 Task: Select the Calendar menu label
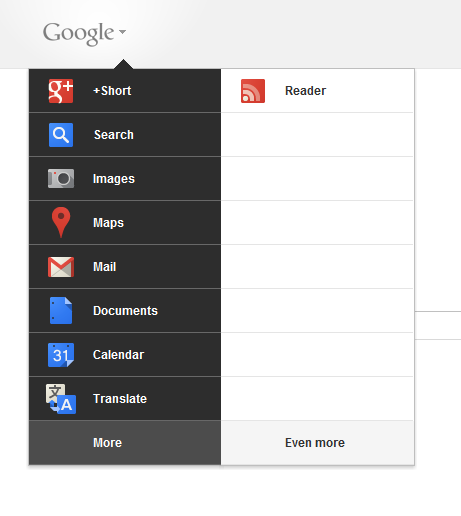tap(118, 355)
